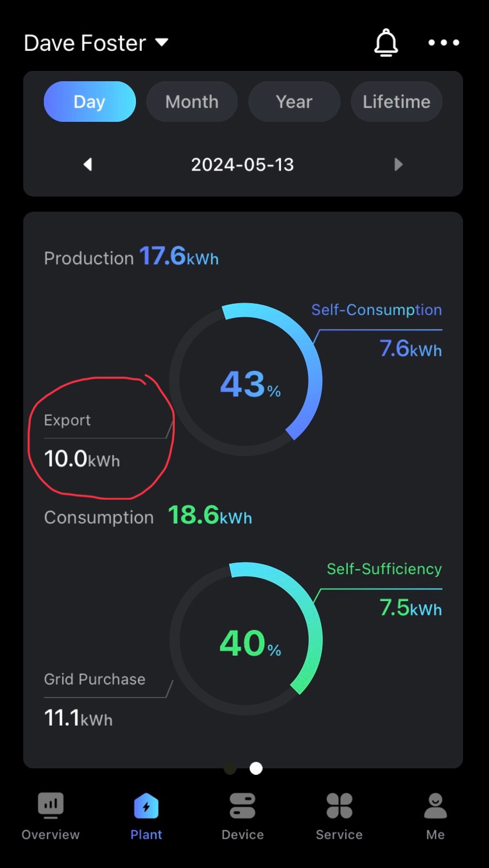
Task: Switch to the Month period view
Action: coord(192,102)
